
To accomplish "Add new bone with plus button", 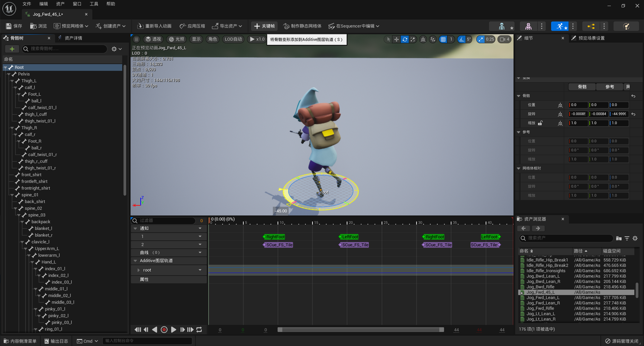I will point(12,49).
